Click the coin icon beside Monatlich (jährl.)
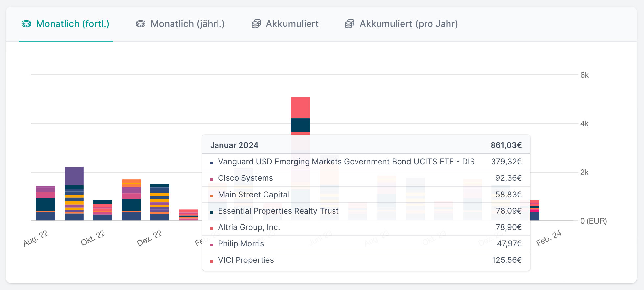644x290 pixels. coord(141,24)
